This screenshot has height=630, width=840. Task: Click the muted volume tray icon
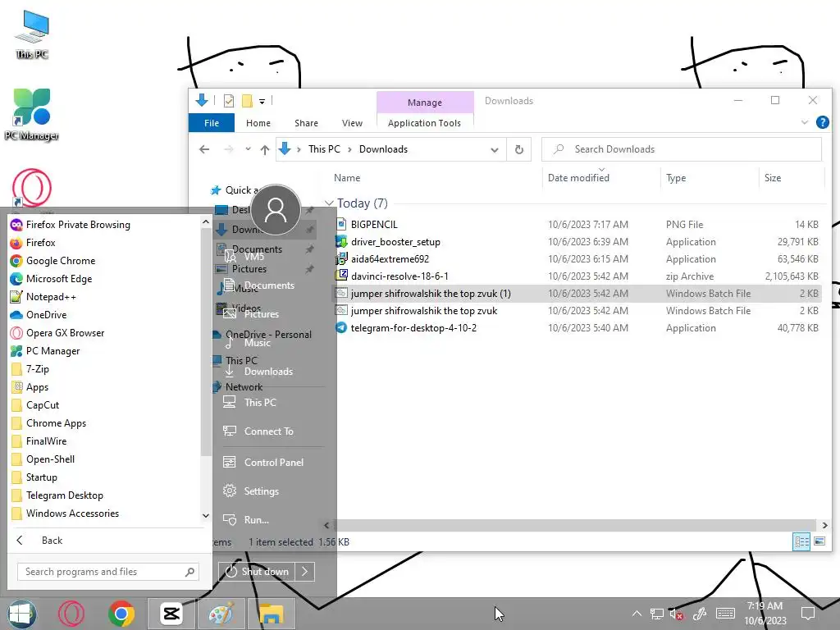677,614
